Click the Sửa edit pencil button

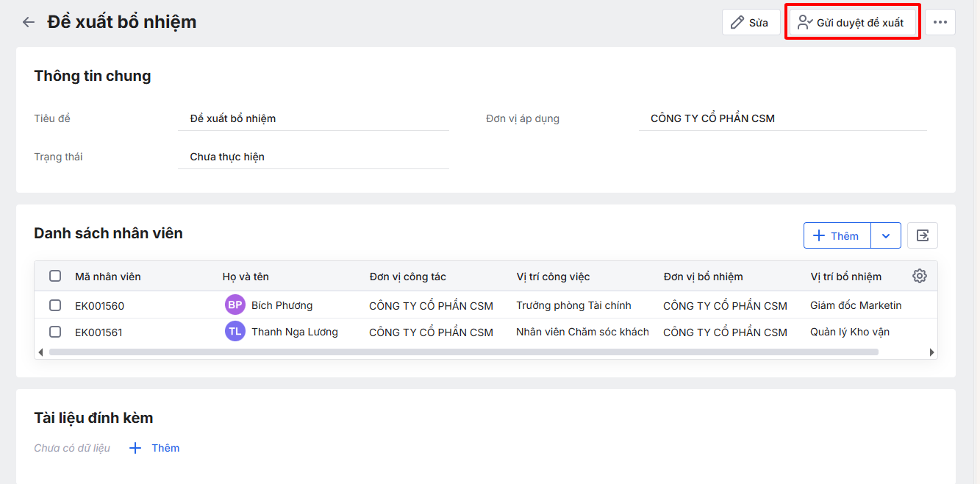(x=751, y=22)
